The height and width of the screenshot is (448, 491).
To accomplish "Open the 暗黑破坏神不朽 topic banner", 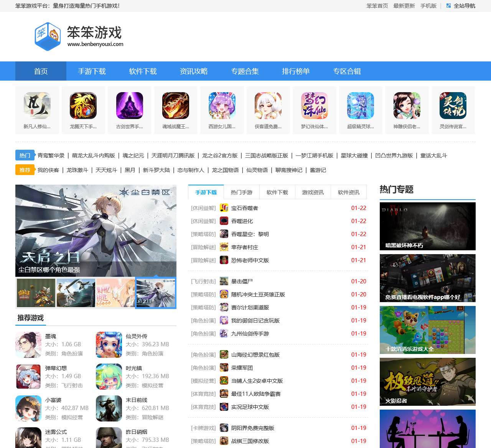I will pos(427,226).
